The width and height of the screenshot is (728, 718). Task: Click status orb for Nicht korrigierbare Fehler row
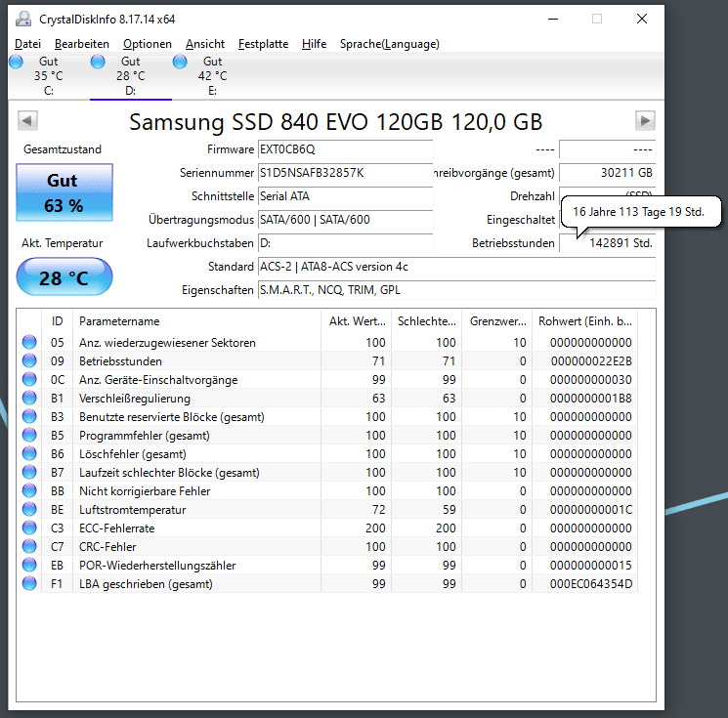(x=29, y=490)
